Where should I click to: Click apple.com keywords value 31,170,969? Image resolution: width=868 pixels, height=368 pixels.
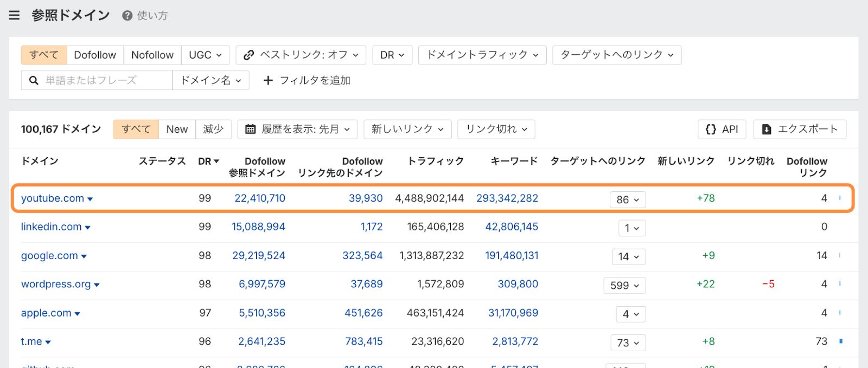click(513, 313)
